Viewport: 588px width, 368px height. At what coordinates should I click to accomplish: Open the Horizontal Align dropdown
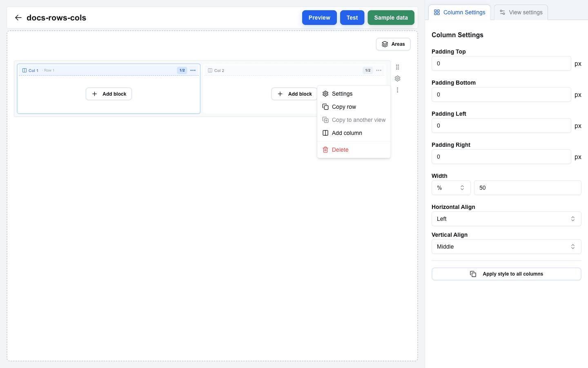[506, 219]
